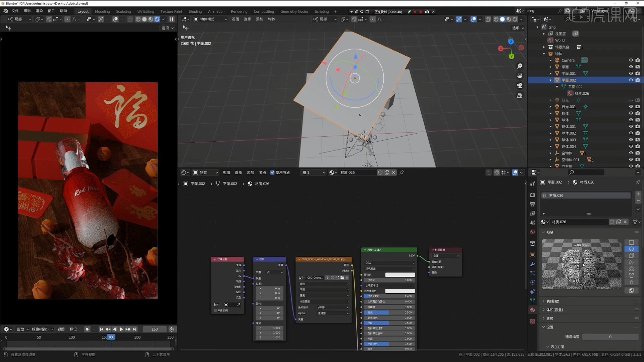644x362 pixels.
Task: Hide 球体.002 via its eye icon
Action: 631,133
